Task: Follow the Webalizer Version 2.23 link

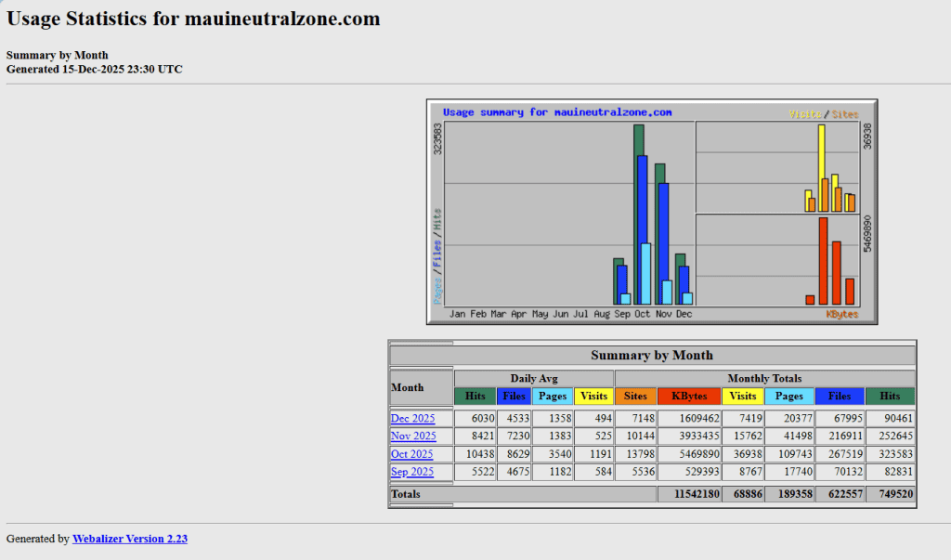Action: (130, 539)
